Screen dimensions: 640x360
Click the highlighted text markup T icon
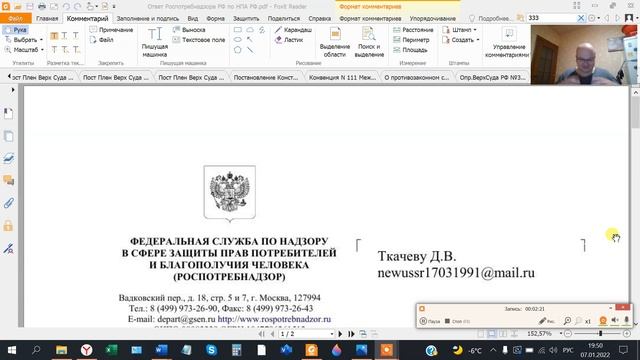(54, 36)
